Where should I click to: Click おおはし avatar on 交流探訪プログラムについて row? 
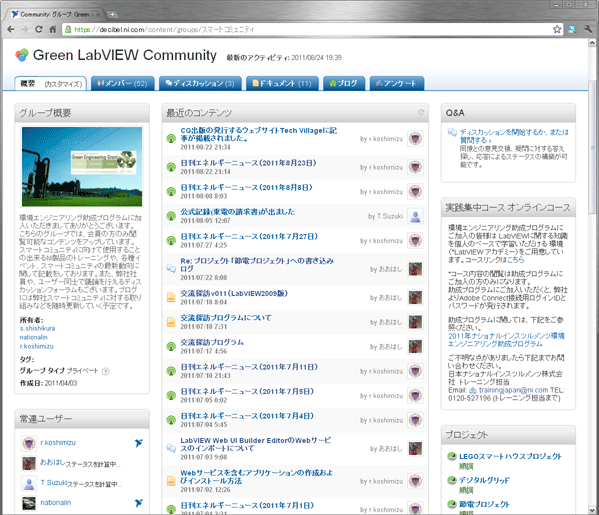click(x=415, y=322)
